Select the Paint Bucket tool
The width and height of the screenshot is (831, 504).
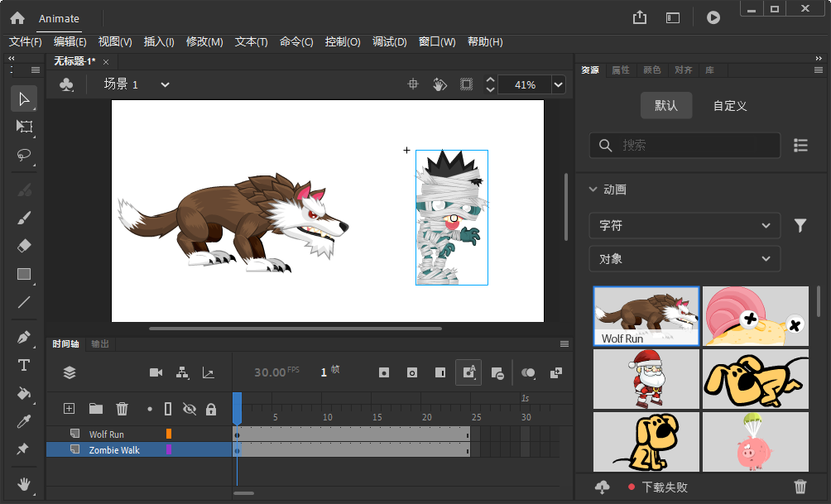pos(23,393)
